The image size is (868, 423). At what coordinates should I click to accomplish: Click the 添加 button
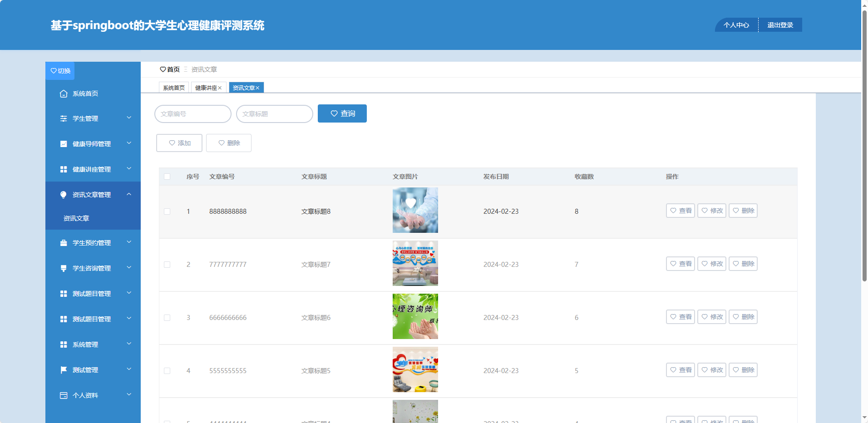tap(179, 143)
